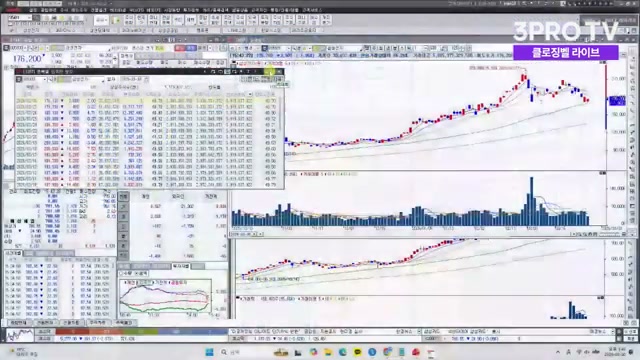The height and width of the screenshot is (360, 640).
Task: Click the 삼성전자 shortcut button in toolbar
Action: pos(31,30)
